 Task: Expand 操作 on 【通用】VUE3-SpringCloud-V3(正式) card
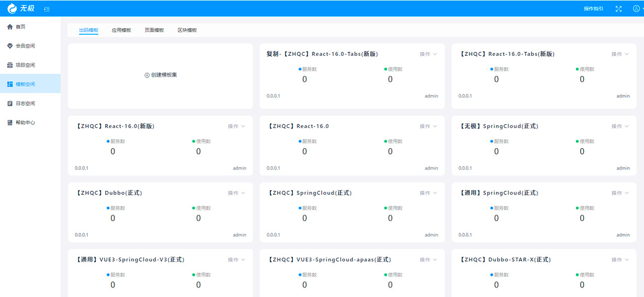tap(236, 260)
